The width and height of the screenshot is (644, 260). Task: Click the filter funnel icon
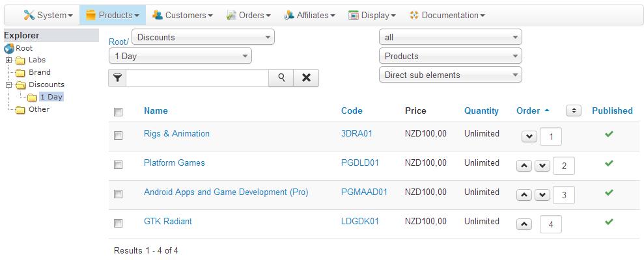tap(117, 78)
